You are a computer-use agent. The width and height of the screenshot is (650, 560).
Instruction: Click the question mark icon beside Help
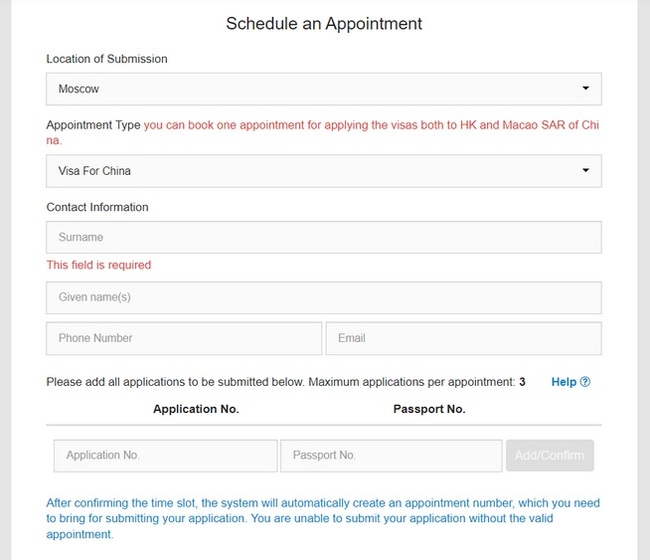(585, 382)
